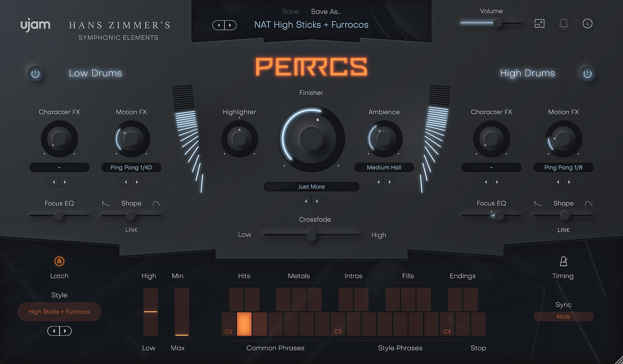Click the Timing bell icon
This screenshot has height=364, width=623.
tap(563, 261)
